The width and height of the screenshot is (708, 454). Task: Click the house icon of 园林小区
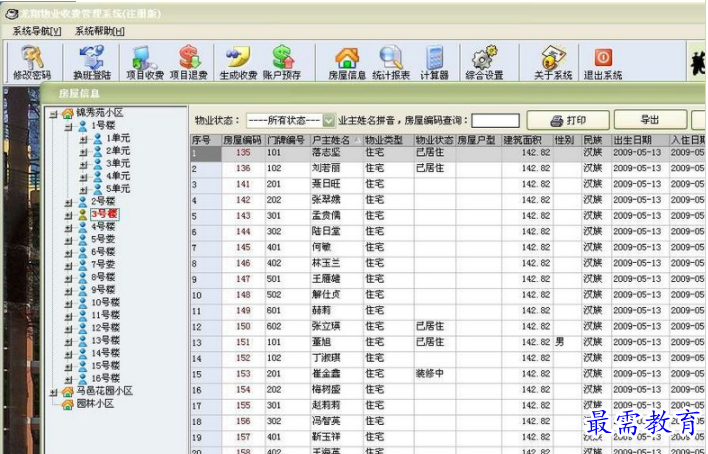(67, 404)
